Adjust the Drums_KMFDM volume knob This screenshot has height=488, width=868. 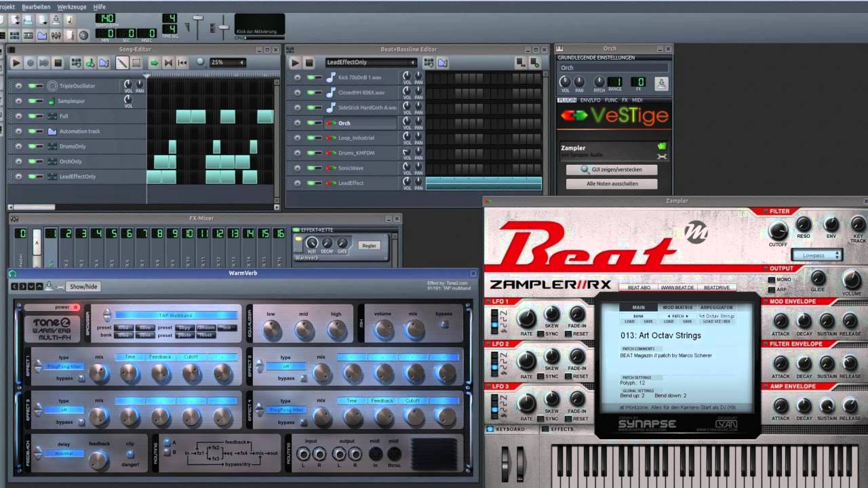click(406, 151)
